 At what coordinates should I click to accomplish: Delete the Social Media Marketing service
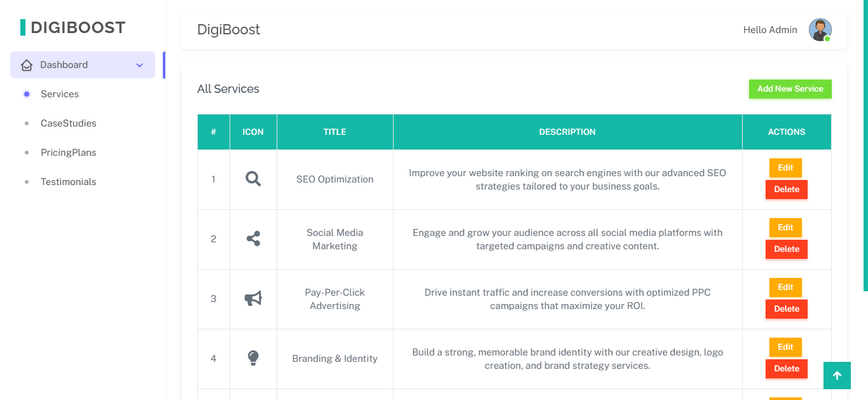786,249
